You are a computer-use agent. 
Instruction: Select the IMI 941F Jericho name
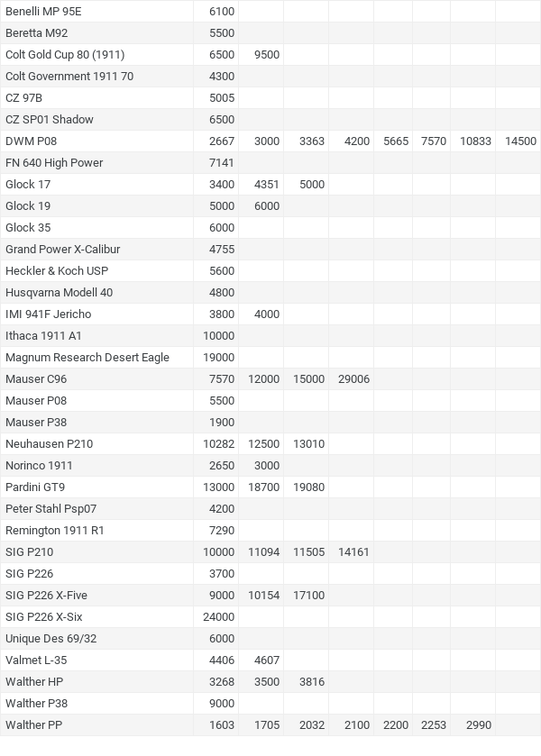pos(49,314)
